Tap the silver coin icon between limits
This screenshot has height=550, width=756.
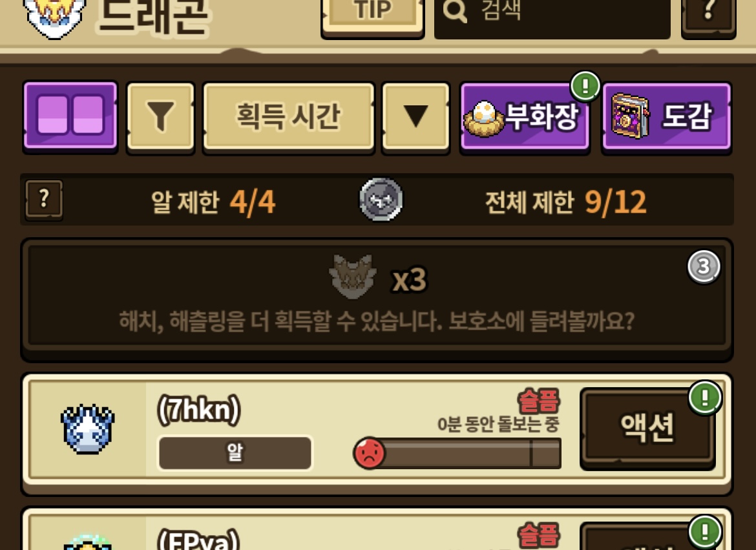coord(381,199)
